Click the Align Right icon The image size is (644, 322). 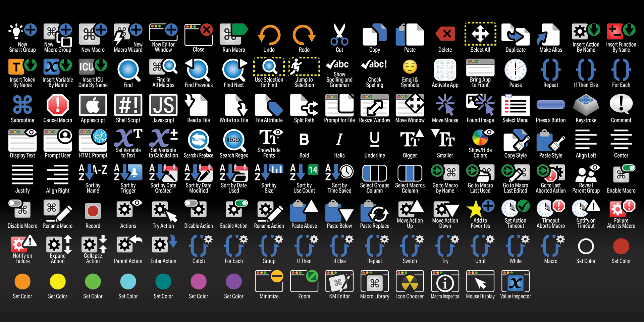tap(58, 175)
